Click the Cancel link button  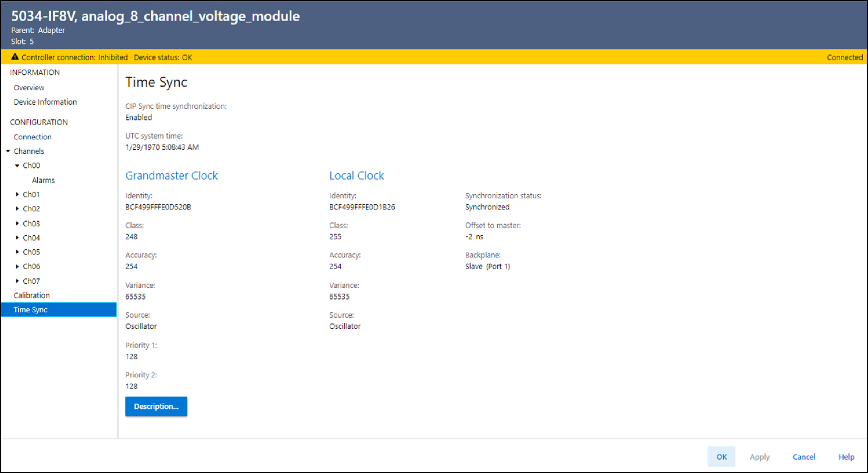pos(804,457)
